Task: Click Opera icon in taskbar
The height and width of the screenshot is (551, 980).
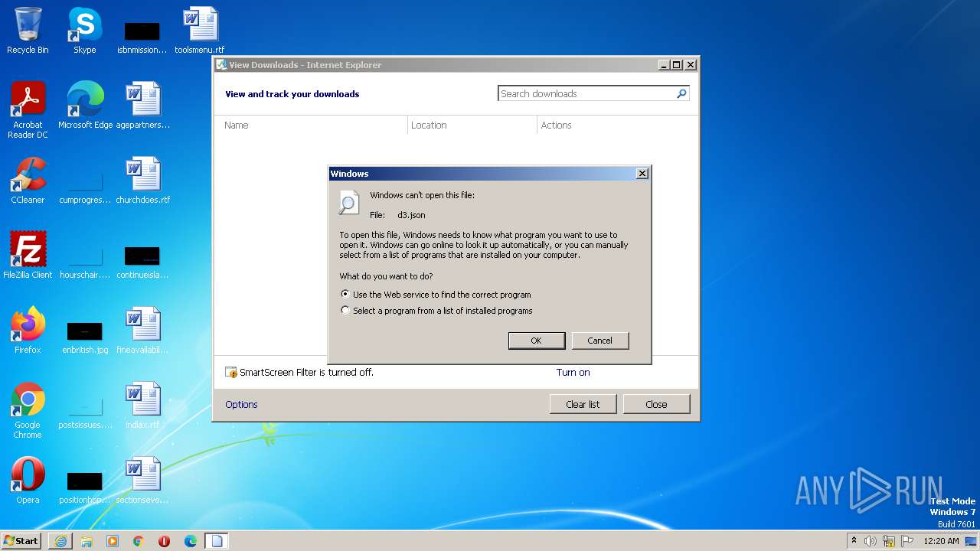Action: (x=164, y=541)
